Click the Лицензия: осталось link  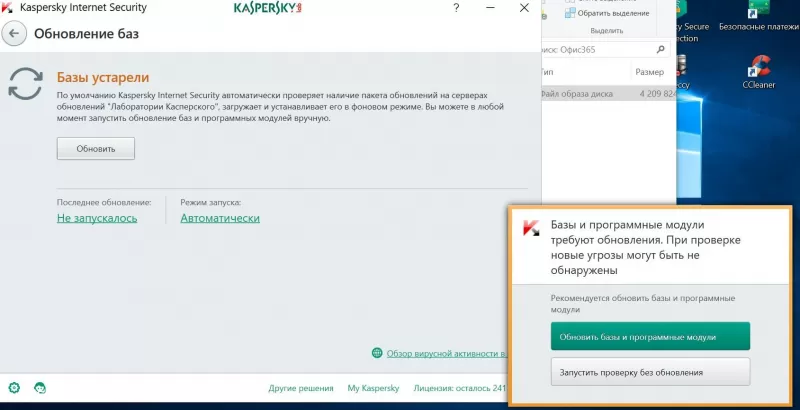[x=460, y=388]
